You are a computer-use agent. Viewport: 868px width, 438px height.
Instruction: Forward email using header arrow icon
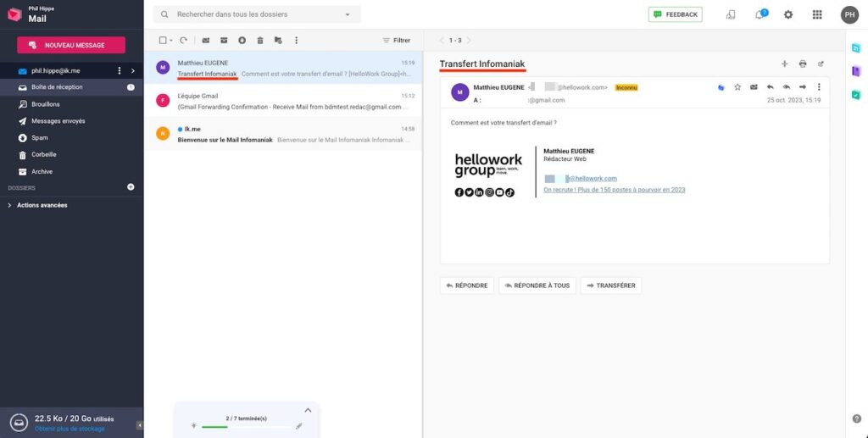803,86
